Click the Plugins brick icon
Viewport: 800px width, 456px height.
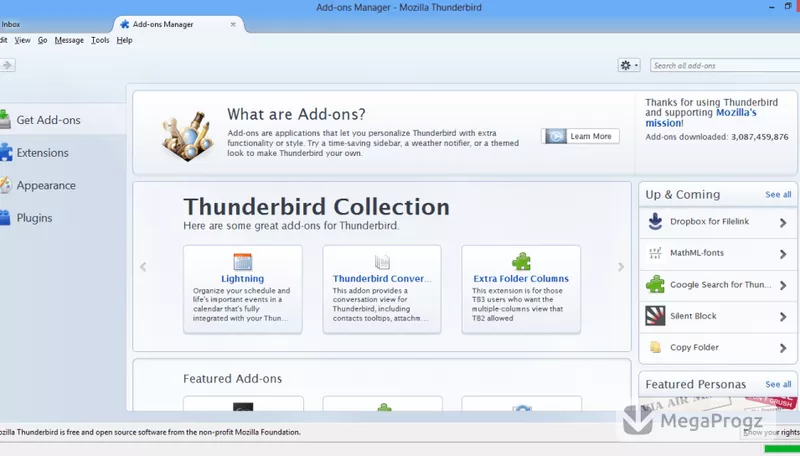tap(5, 218)
